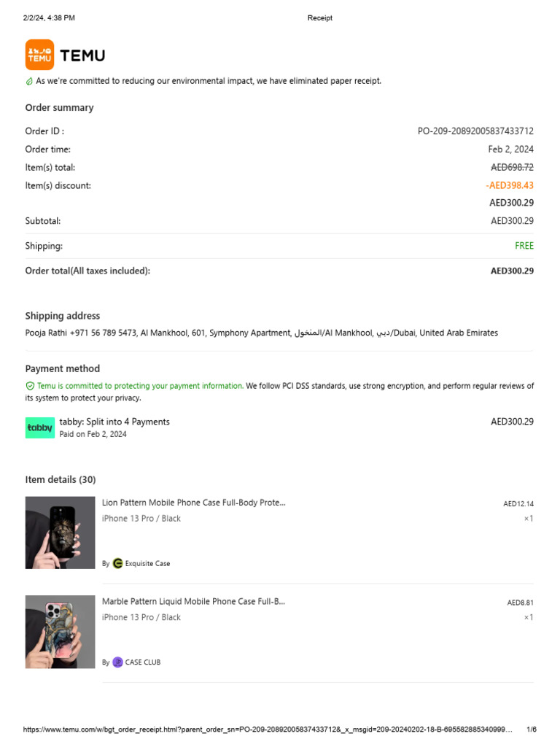This screenshot has width=560, height=747.
Task: Open the Lion Pattern Mobile Phone Case title
Action: 193,503
